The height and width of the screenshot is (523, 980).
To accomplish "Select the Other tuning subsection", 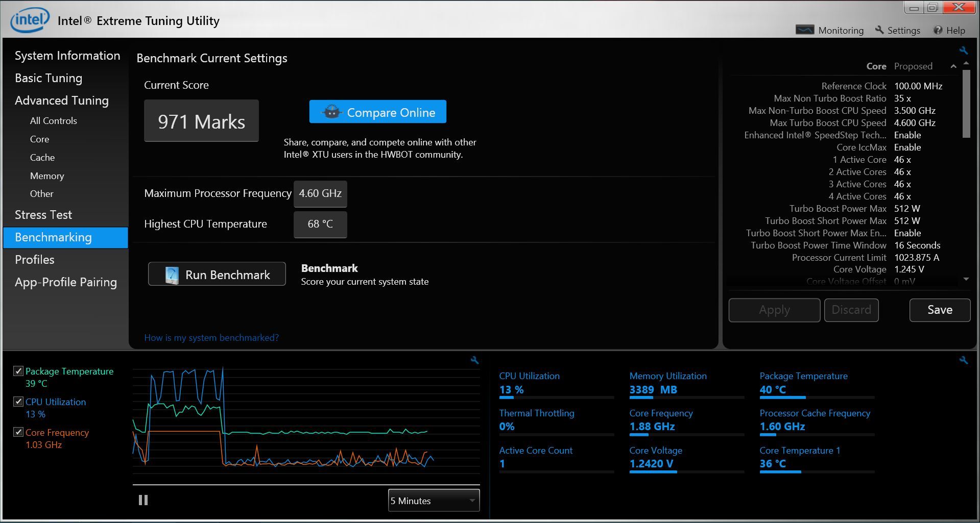I will point(41,193).
